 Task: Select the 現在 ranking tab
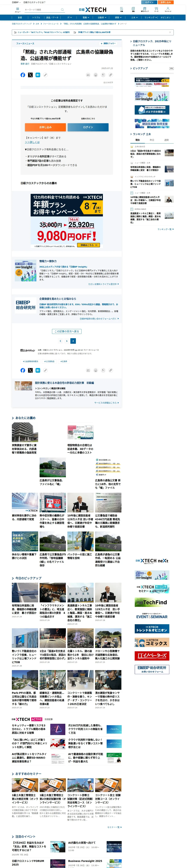[x=138, y=140]
